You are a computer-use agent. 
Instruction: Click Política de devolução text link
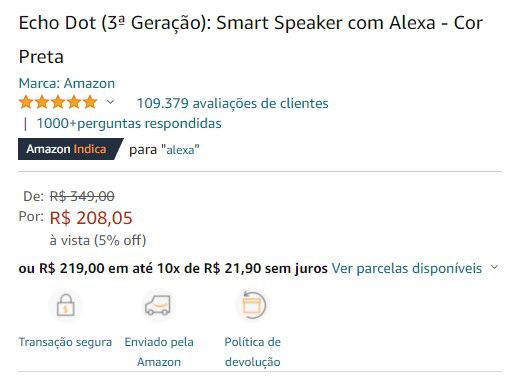pyautogui.click(x=253, y=352)
